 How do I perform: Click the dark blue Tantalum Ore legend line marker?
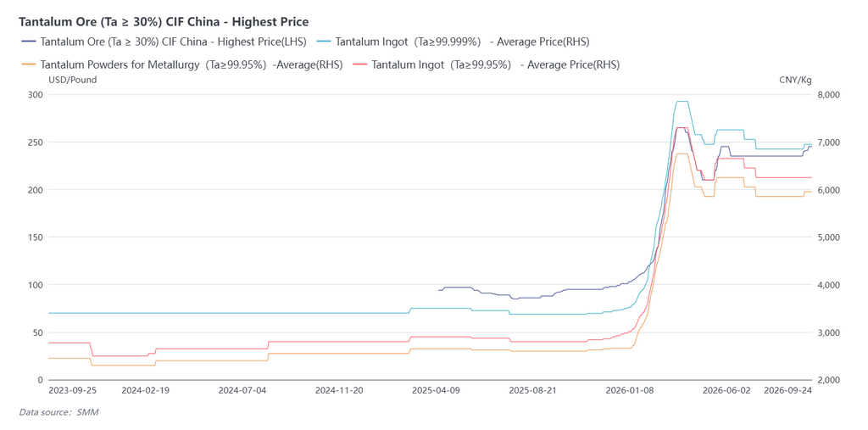click(x=29, y=42)
